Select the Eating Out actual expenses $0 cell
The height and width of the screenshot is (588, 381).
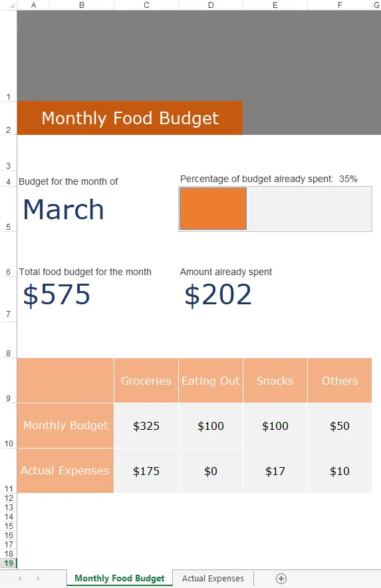coord(211,471)
